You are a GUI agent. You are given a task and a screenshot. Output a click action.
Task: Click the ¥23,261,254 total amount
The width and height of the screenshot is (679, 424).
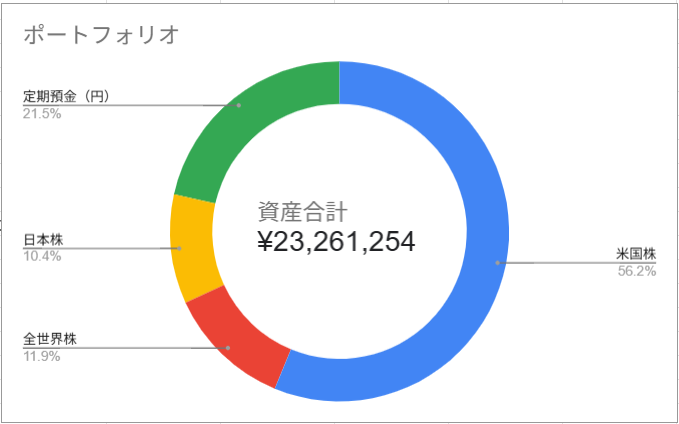click(x=336, y=242)
